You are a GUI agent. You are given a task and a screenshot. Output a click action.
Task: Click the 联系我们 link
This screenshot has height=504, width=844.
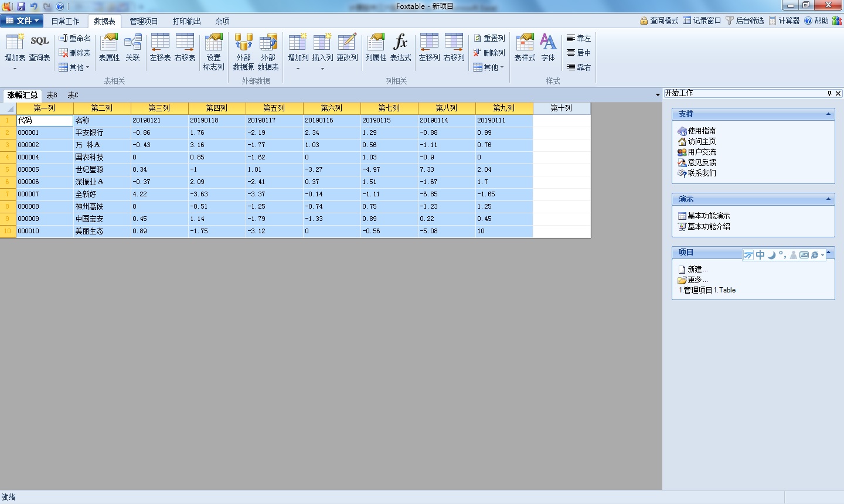coord(696,173)
